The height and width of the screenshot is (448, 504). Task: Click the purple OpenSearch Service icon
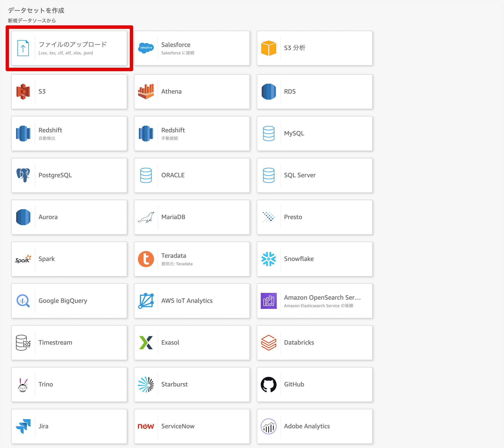(269, 301)
